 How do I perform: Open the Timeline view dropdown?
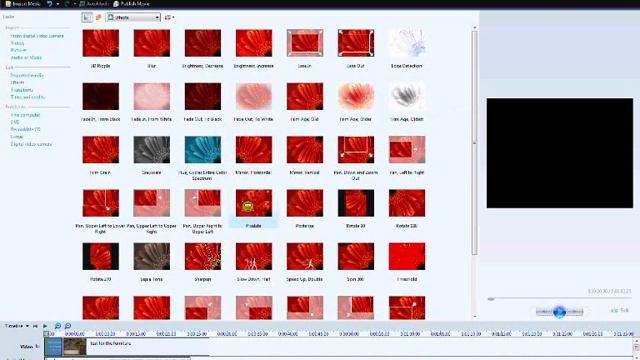[x=17, y=326]
